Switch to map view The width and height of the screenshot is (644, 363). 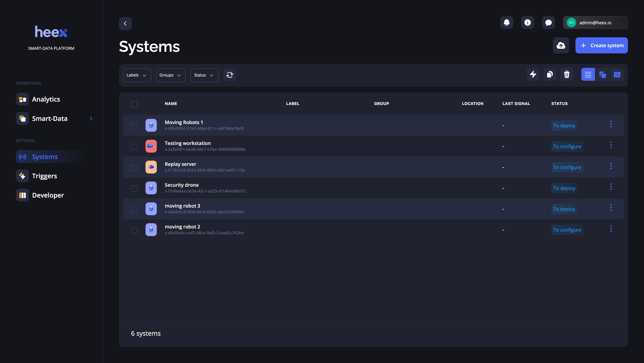(617, 74)
